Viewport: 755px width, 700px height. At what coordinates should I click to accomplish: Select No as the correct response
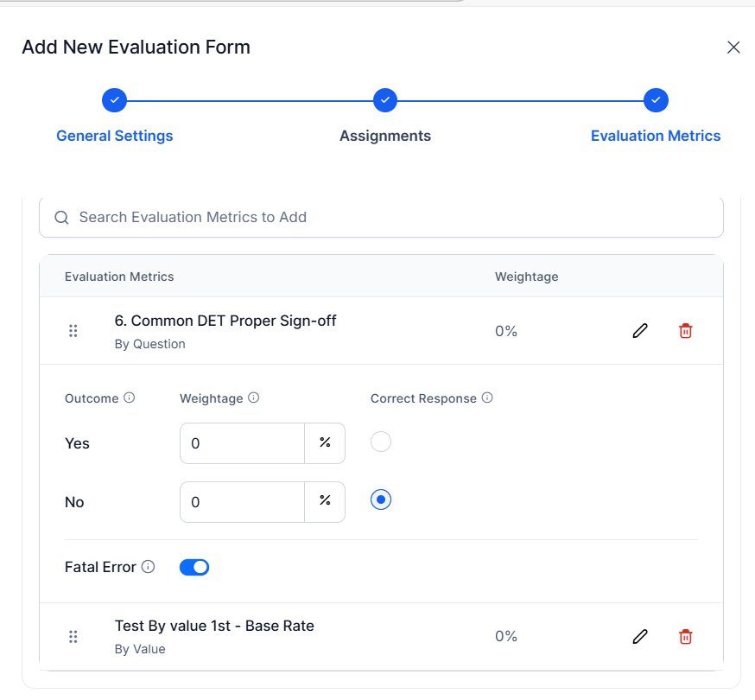pyautogui.click(x=381, y=500)
